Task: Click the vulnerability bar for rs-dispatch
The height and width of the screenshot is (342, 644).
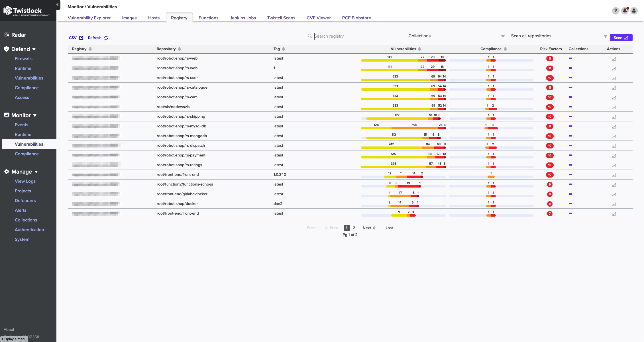Action: point(403,148)
